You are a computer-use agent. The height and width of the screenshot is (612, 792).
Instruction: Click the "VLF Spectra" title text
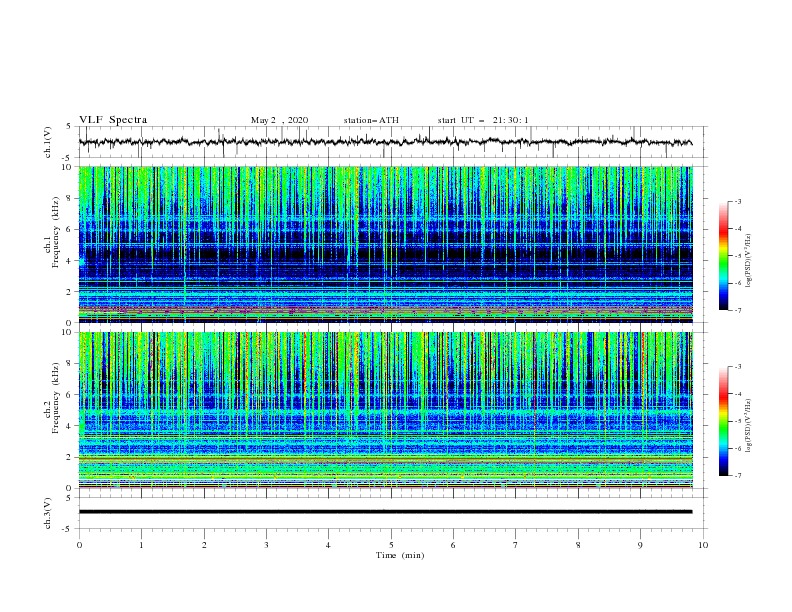[x=113, y=120]
